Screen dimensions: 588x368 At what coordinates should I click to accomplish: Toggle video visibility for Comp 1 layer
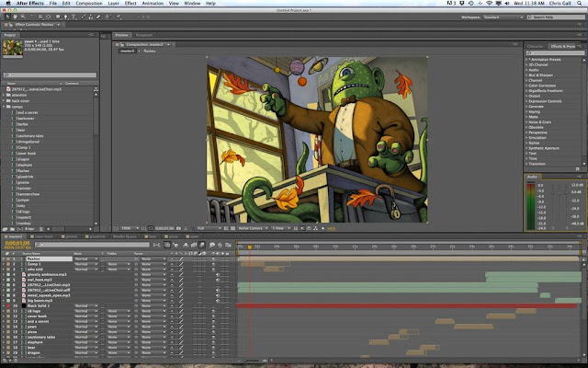(213, 264)
